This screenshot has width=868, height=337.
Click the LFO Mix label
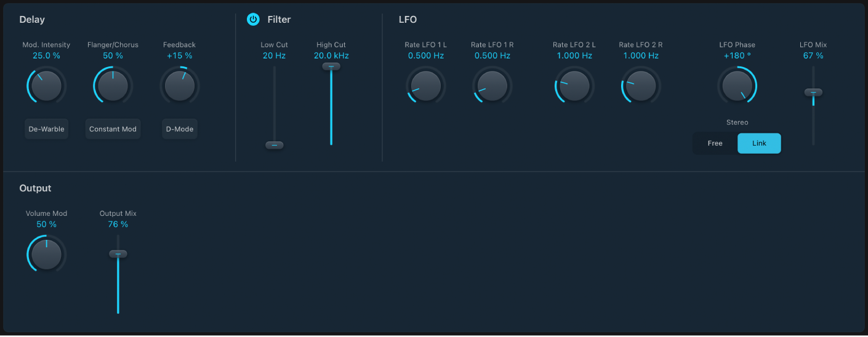pos(813,45)
